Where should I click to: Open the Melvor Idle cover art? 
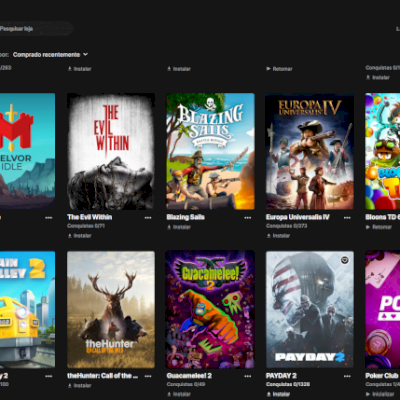tap(27, 151)
